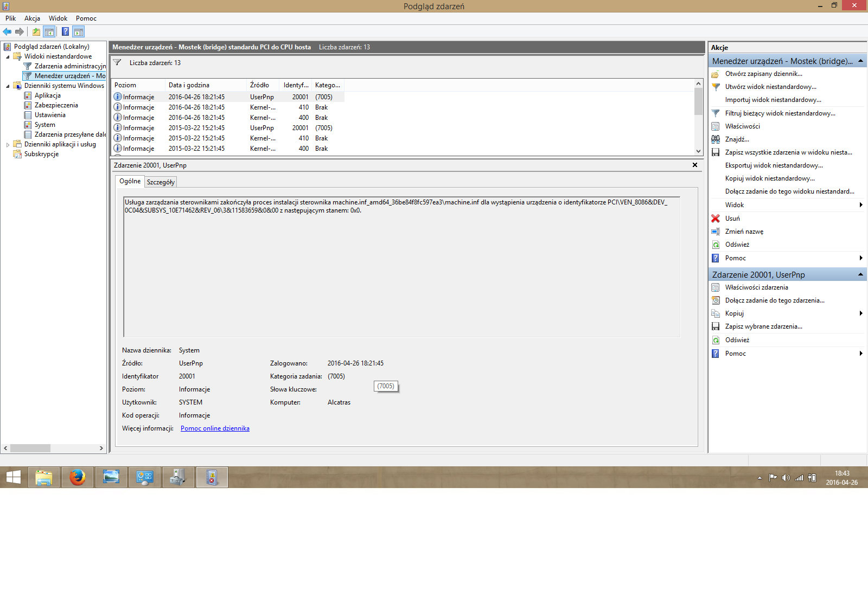
Task: Click the Up one level folder toolbar icon
Action: point(36,31)
